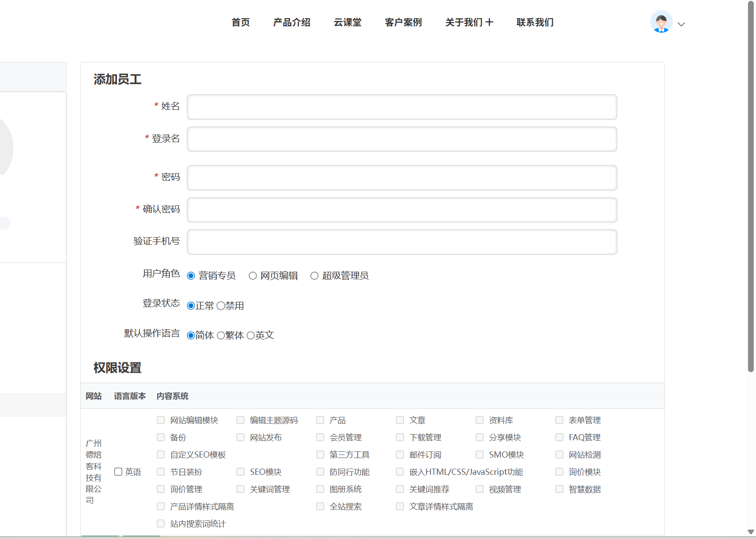Go to 产品介绍 page
The width and height of the screenshot is (756, 539).
(291, 22)
